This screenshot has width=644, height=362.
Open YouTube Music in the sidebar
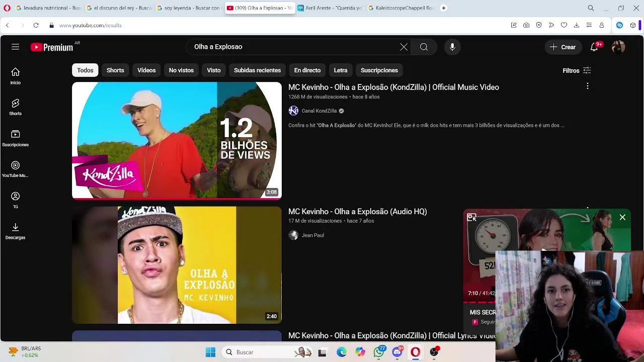pyautogui.click(x=15, y=169)
